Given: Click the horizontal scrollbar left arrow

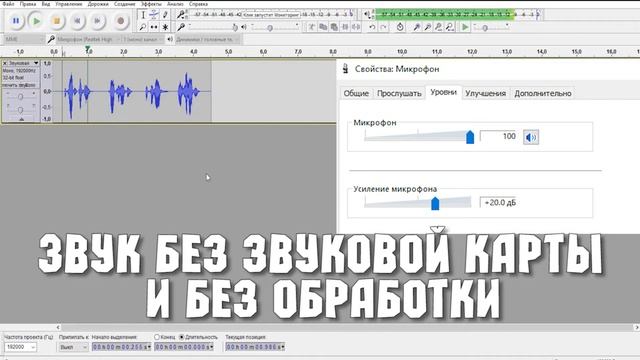Looking at the screenshot, I should 58,327.
